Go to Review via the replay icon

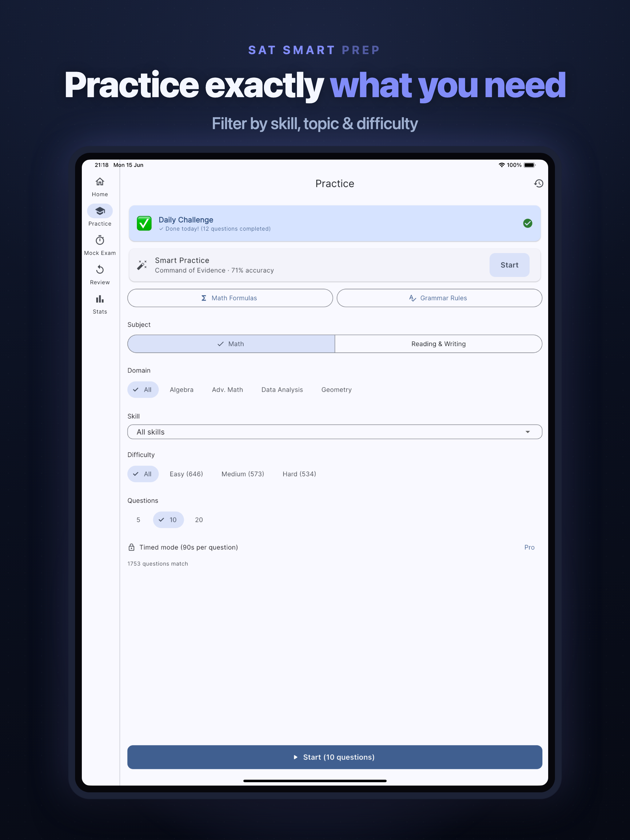tap(100, 270)
